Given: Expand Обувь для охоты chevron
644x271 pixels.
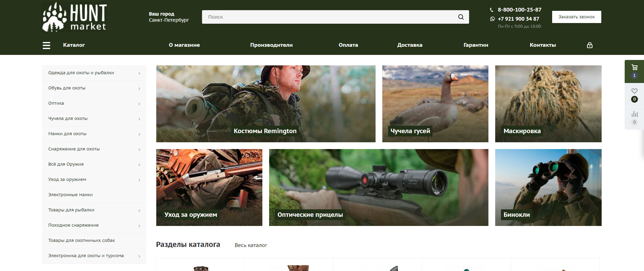Looking at the screenshot, I should point(139,88).
